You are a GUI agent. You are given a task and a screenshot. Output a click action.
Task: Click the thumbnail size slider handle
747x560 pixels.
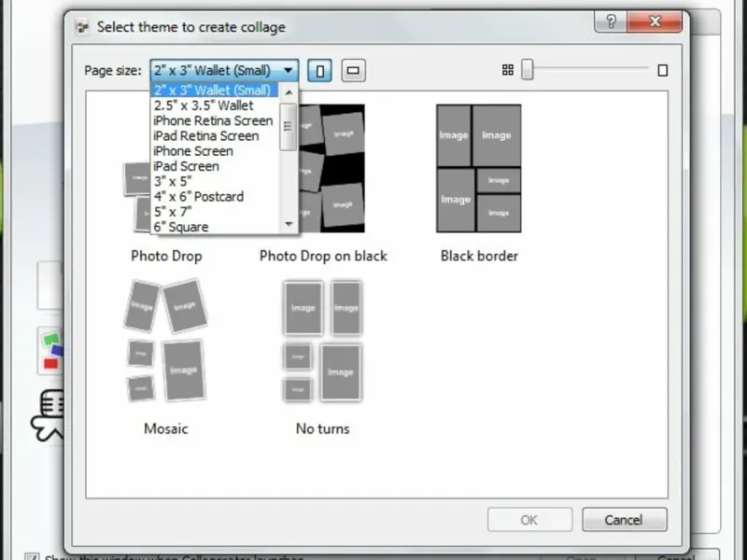point(527,70)
